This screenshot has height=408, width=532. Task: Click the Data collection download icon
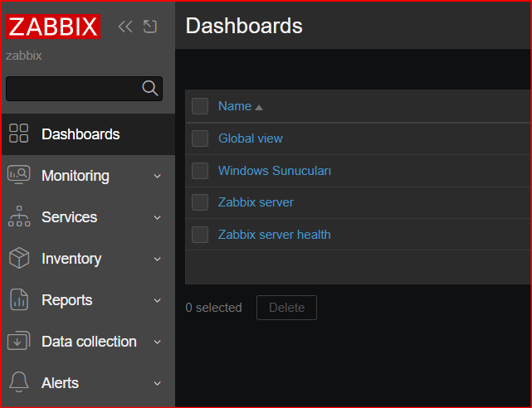[x=18, y=341]
